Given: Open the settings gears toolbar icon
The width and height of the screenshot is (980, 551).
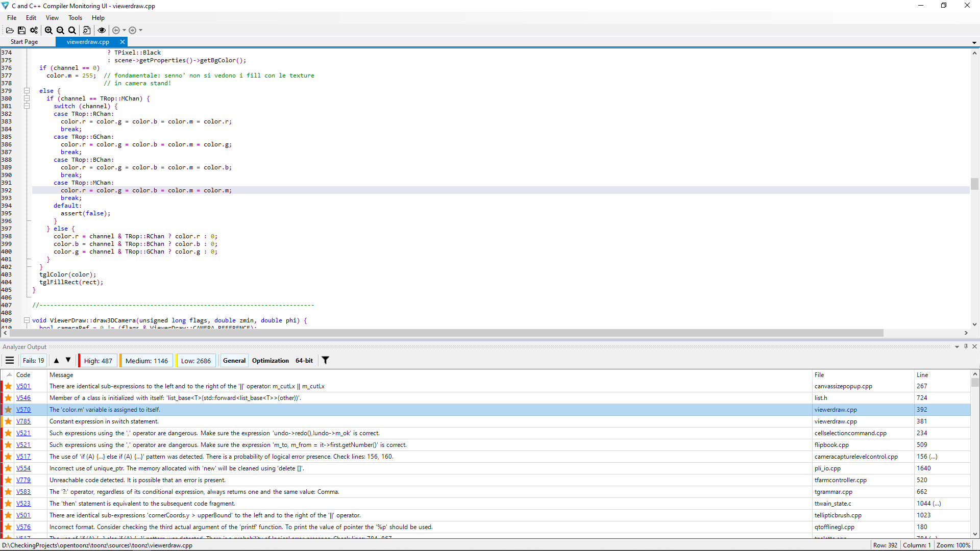Looking at the screenshot, I should click(x=34, y=30).
